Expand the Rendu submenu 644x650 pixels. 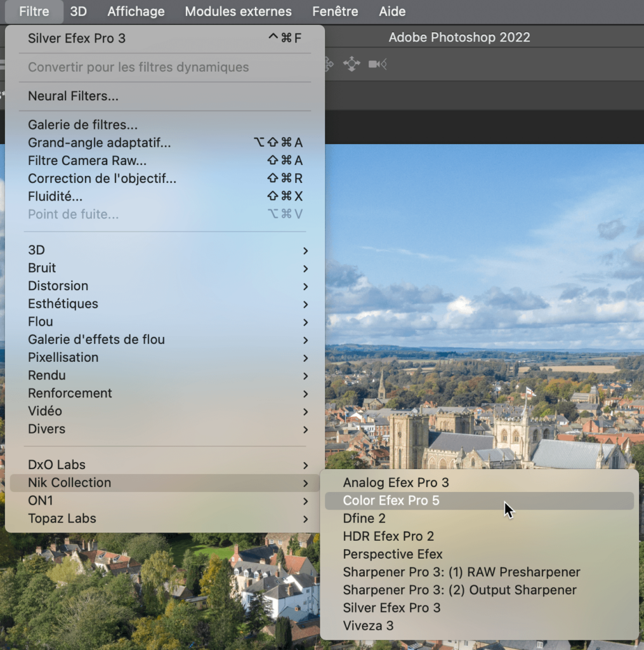(x=164, y=375)
